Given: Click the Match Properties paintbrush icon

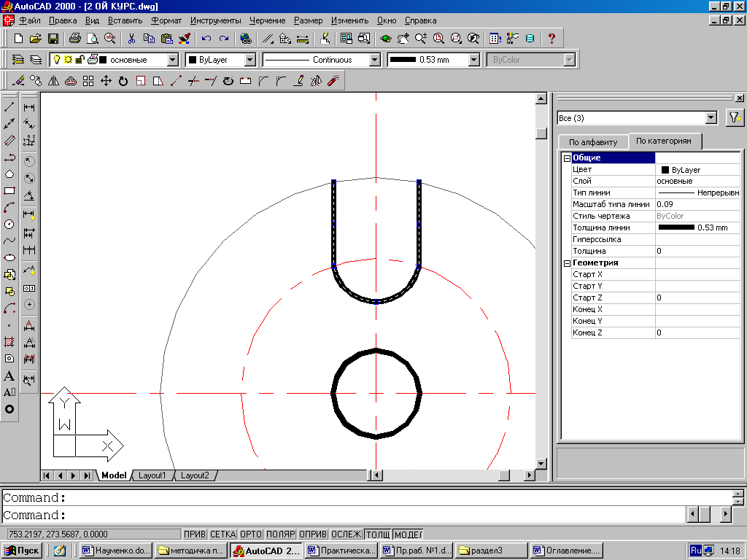Looking at the screenshot, I should click(x=184, y=39).
